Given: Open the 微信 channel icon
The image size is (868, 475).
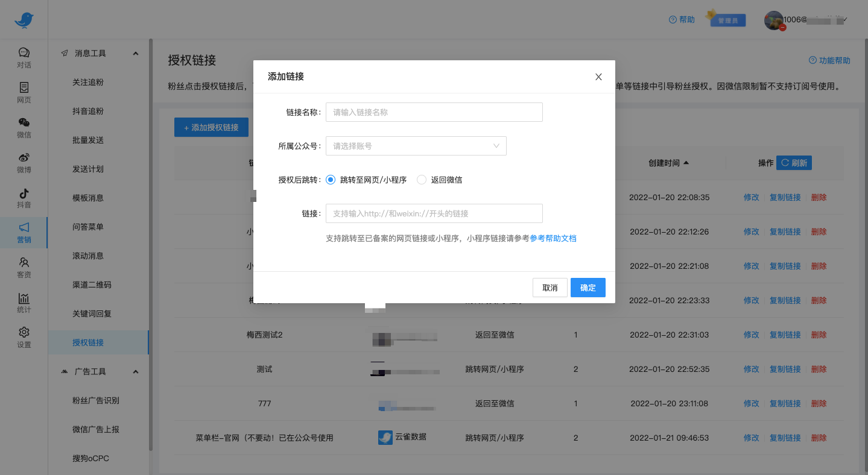Looking at the screenshot, I should [24, 128].
